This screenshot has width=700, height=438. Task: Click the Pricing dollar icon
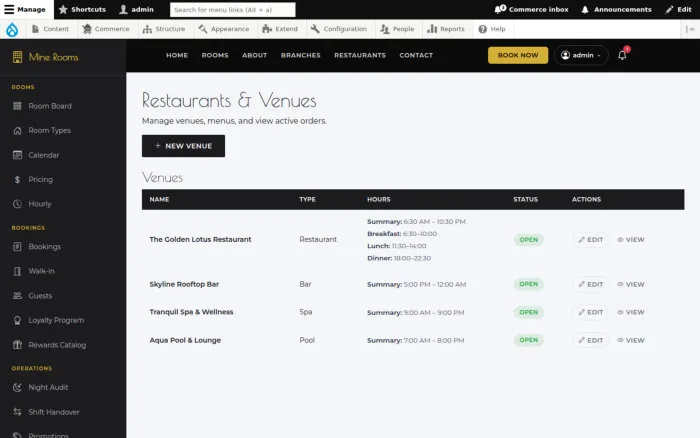pos(17,179)
